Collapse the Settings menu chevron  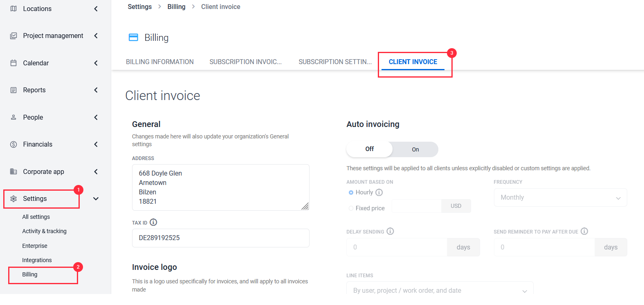pos(96,199)
